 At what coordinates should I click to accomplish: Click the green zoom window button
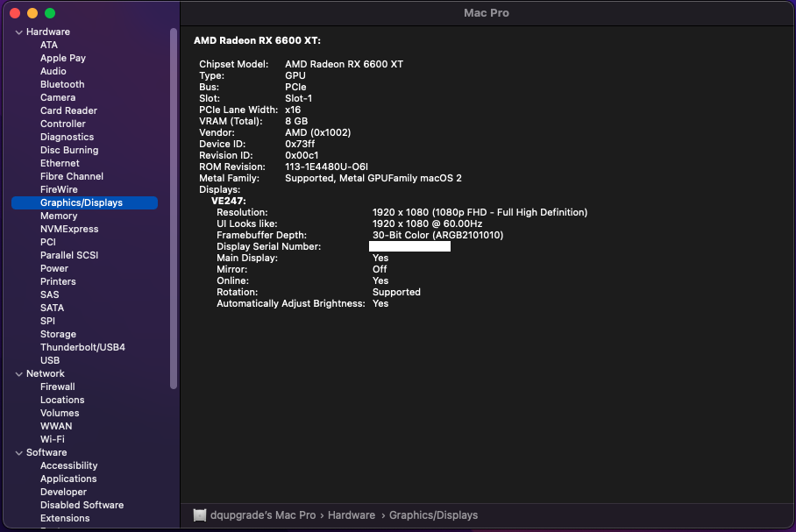pos(50,13)
